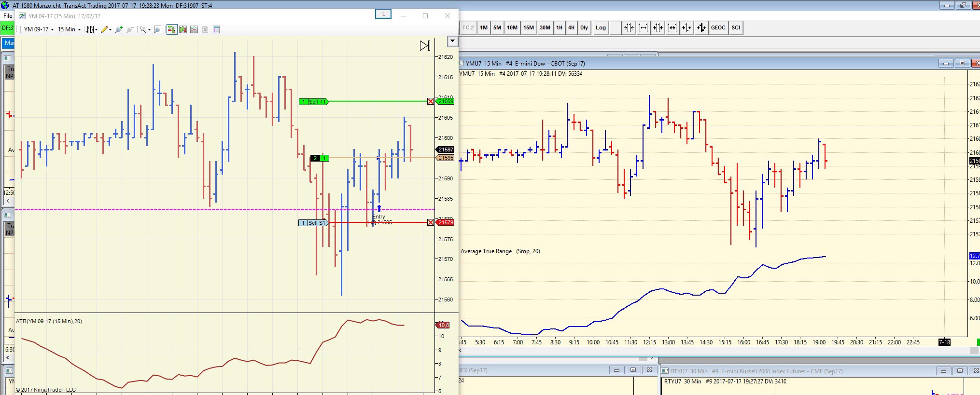Click the RTYU7 30 Min Russell 2000 chart title
Viewport: 980px width, 395px height.
[x=756, y=371]
